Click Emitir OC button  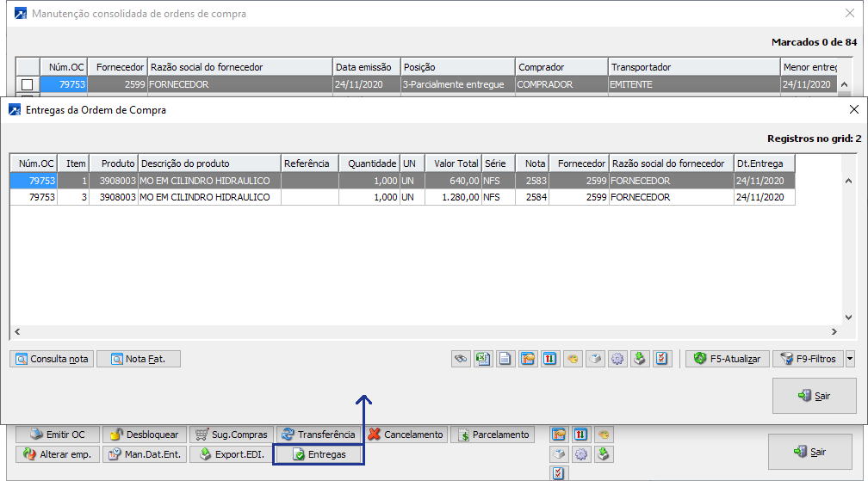click(x=58, y=435)
